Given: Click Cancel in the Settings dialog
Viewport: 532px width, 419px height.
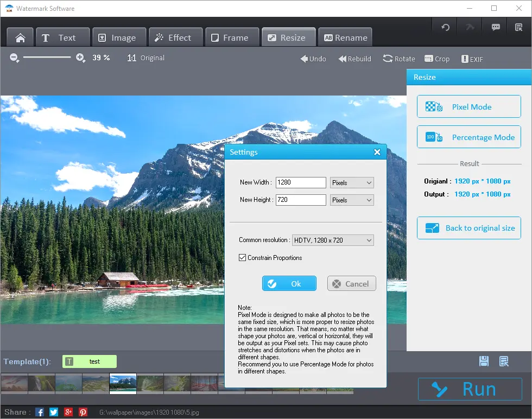Looking at the screenshot, I should point(352,284).
